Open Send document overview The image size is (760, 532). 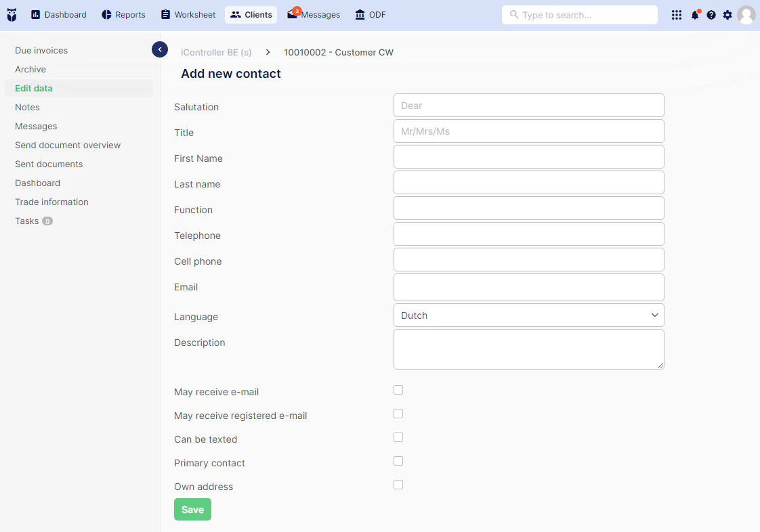[68, 146]
